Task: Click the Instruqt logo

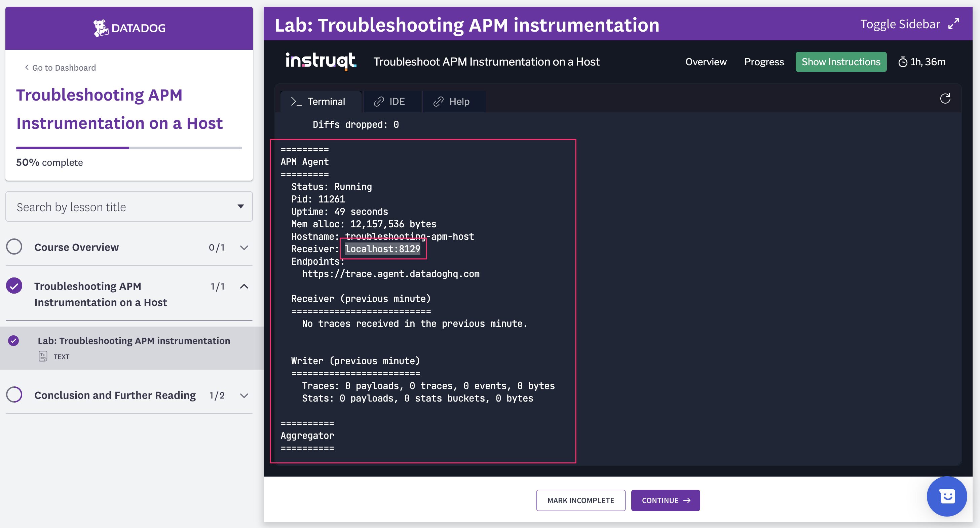Action: (x=321, y=61)
